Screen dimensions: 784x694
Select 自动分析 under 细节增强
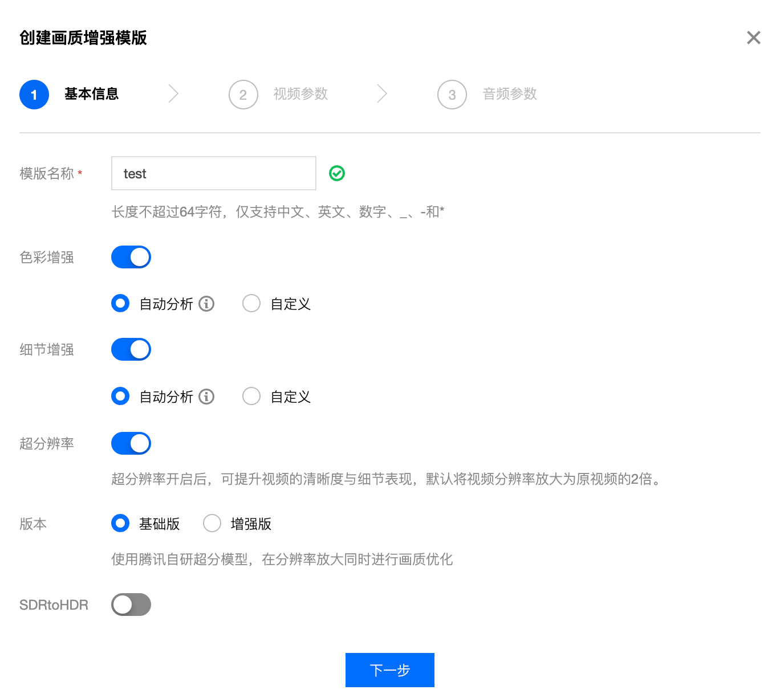[x=120, y=396]
